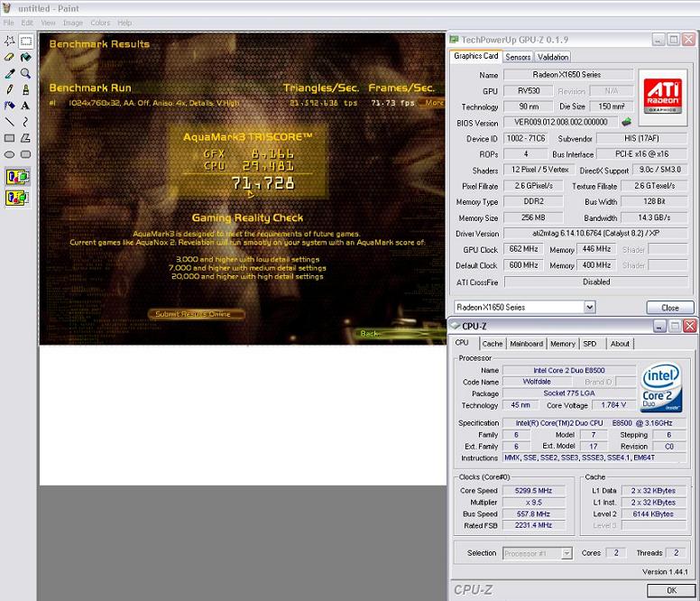Click the Core Voltage value 1.784 V
Screen dimensions: 700x601
tap(613, 405)
